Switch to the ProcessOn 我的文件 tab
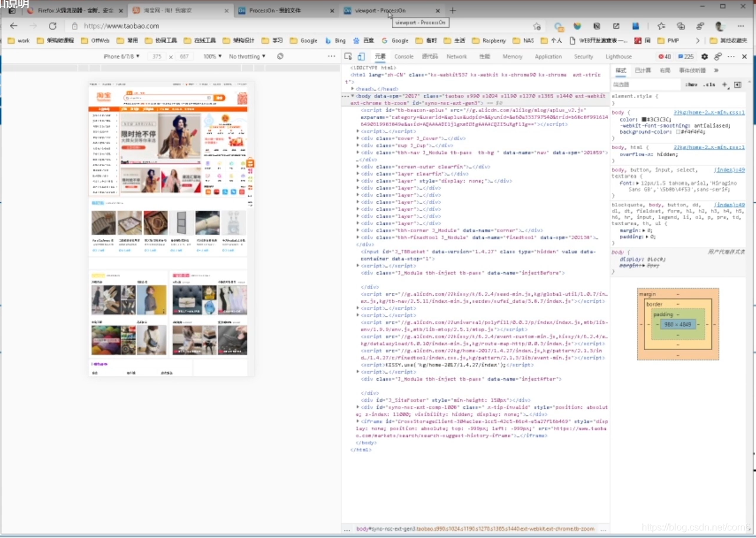Viewport: 756px width, 538px height. [x=285, y=11]
